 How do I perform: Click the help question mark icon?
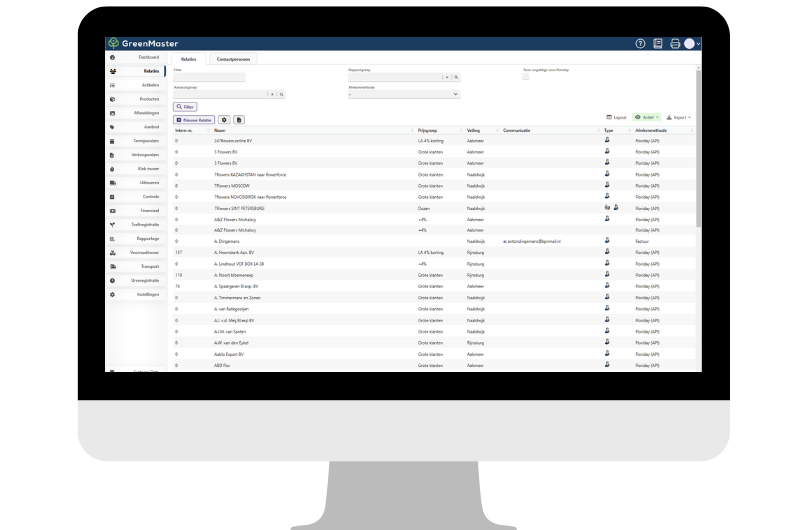[640, 44]
